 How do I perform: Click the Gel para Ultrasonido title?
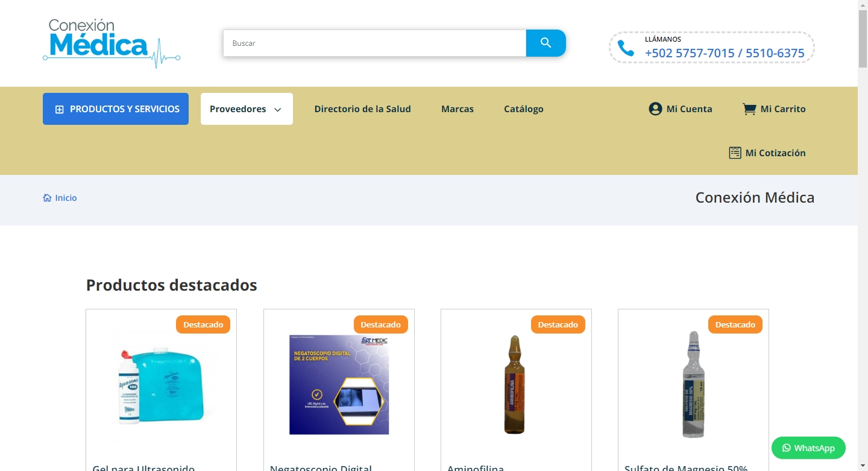coord(143,467)
